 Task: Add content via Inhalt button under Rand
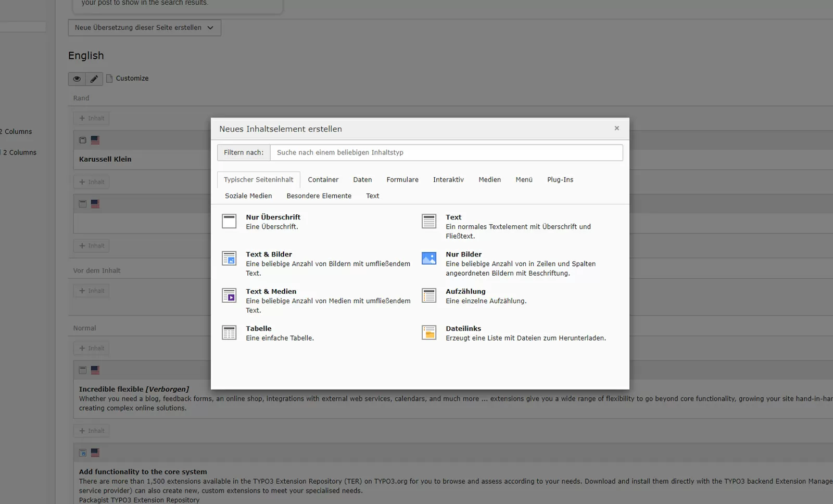tap(91, 118)
